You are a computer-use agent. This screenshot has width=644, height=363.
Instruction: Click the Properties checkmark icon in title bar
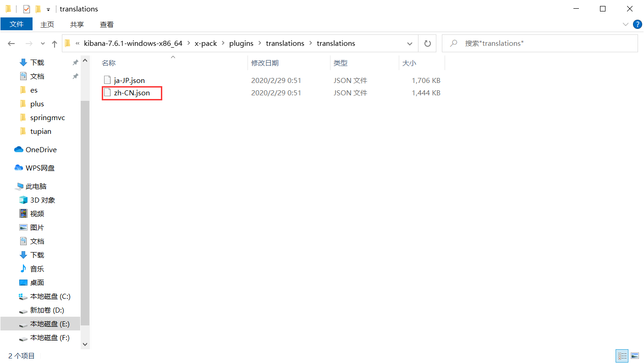pyautogui.click(x=27, y=9)
